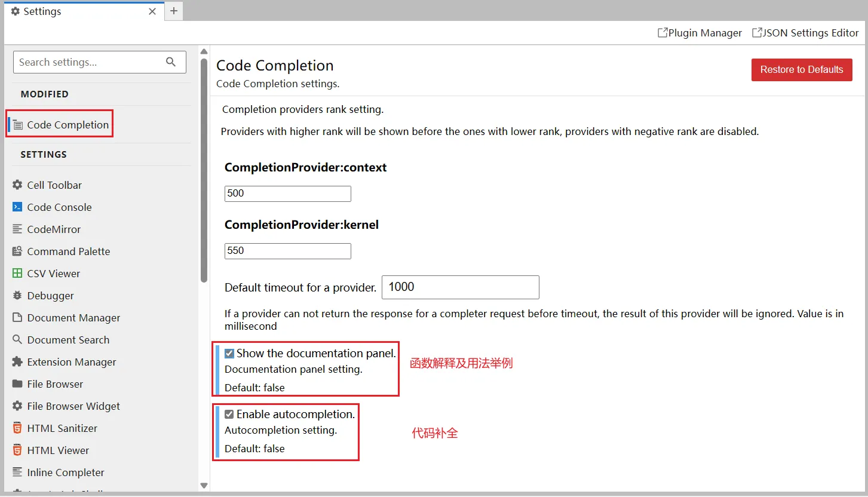Open Cell Toolbar settings gear icon
Image resolution: width=868 pixels, height=497 pixels.
point(17,185)
